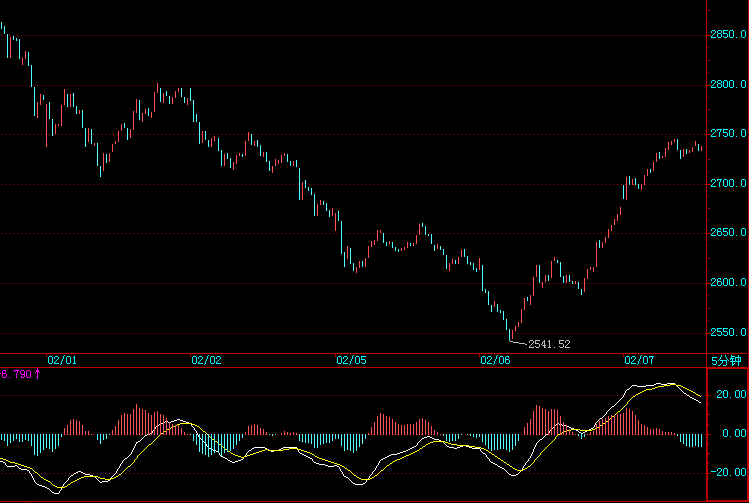Viewport: 749px width, 503px height.
Task: Click the 2800 price level label
Action: (x=729, y=85)
